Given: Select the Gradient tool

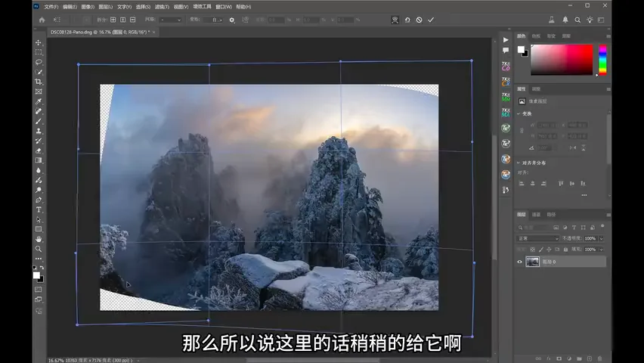Looking at the screenshot, I should [x=39, y=160].
